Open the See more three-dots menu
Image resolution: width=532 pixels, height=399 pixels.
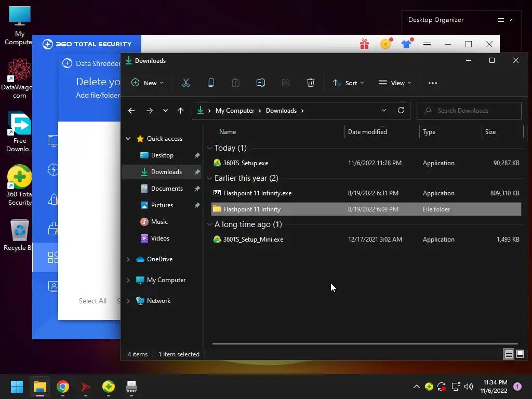pos(433,83)
